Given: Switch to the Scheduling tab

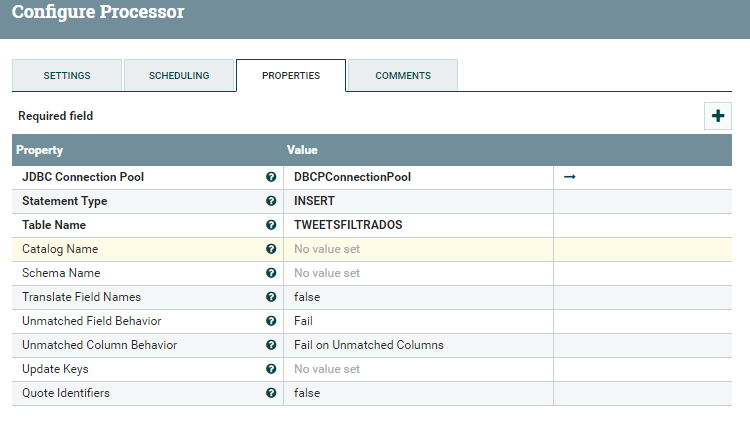Looking at the screenshot, I should 179,76.
